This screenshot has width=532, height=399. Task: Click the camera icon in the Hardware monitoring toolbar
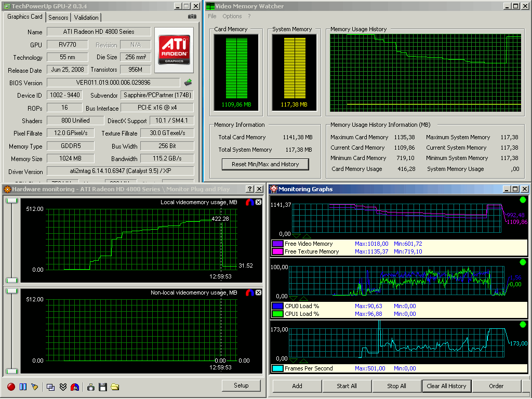pyautogui.click(x=91, y=387)
